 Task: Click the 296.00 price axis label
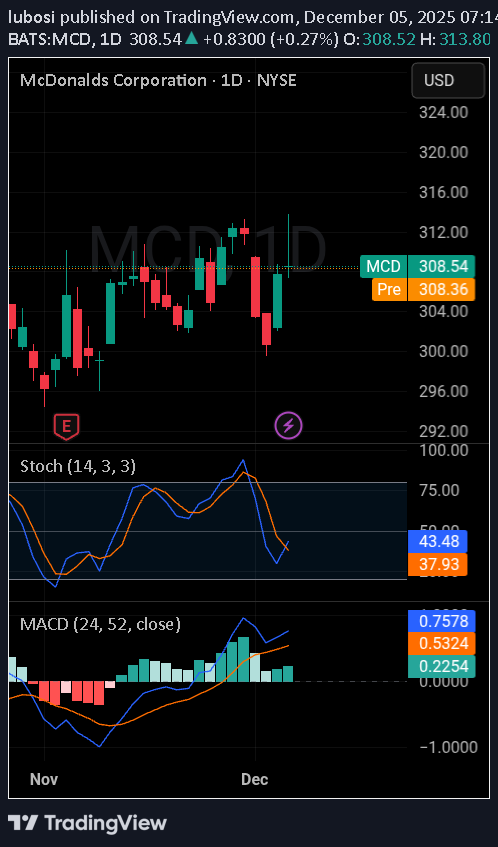443,391
